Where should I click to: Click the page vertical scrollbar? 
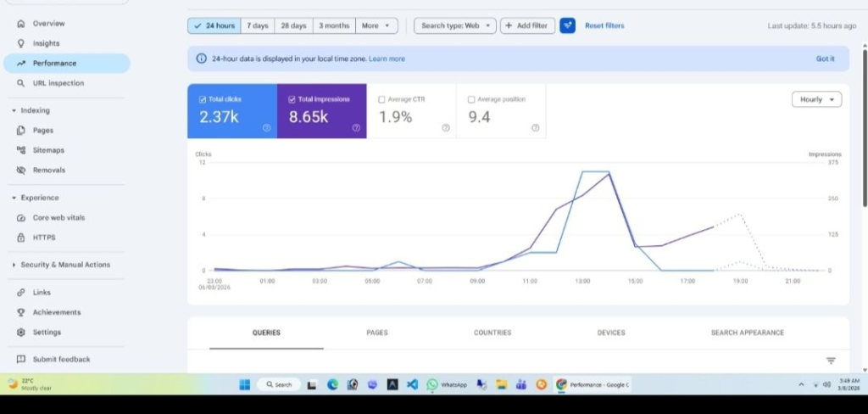click(865, 127)
